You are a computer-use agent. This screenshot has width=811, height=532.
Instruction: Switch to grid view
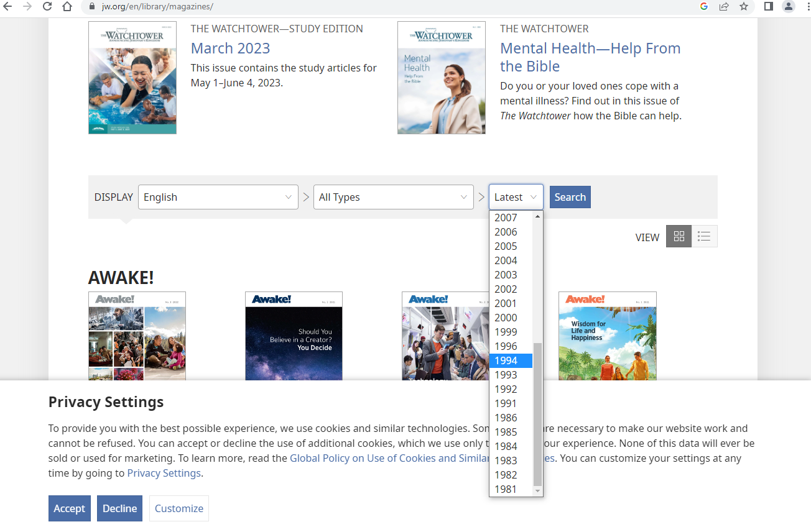coord(679,236)
